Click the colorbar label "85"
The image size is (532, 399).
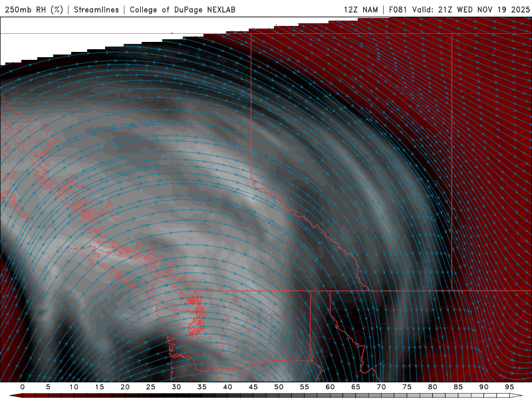pos(458,387)
